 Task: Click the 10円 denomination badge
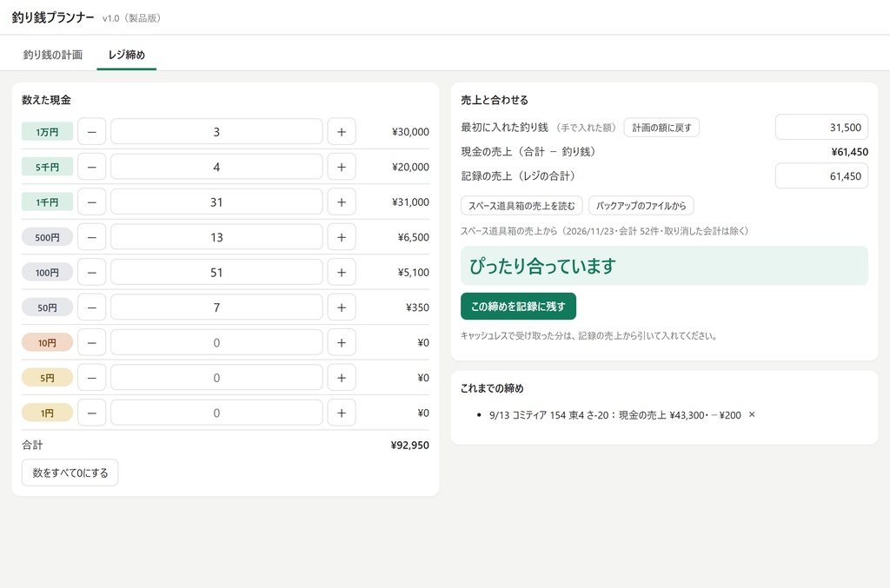[x=47, y=342]
